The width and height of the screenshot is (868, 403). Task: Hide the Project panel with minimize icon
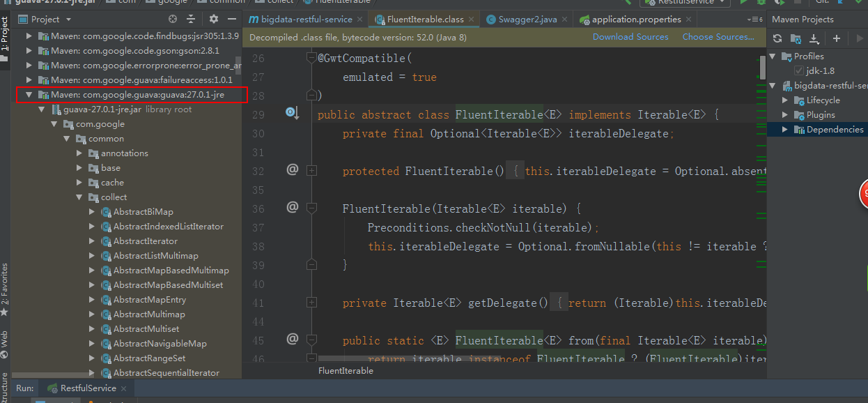pyautogui.click(x=232, y=20)
